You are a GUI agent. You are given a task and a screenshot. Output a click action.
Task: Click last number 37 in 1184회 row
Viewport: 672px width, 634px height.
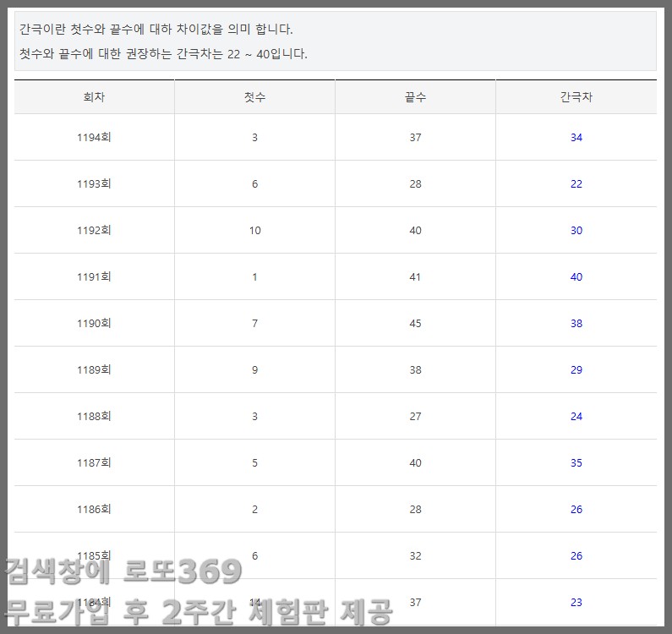tap(415, 603)
